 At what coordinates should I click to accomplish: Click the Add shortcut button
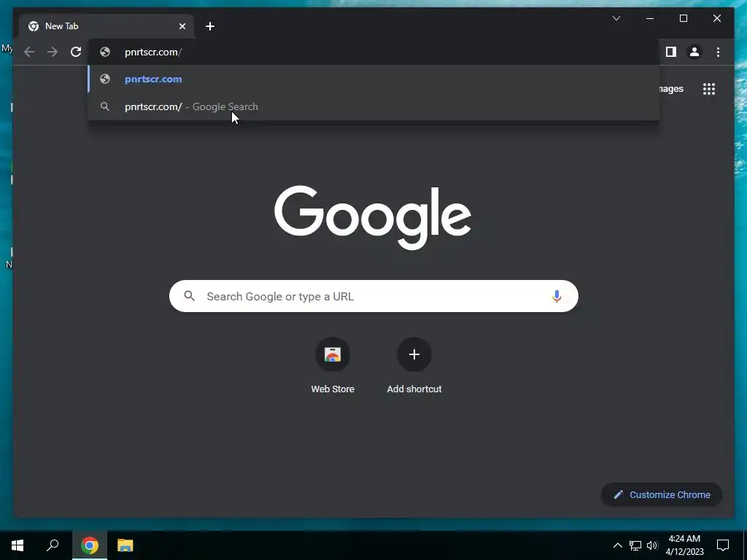(x=414, y=366)
